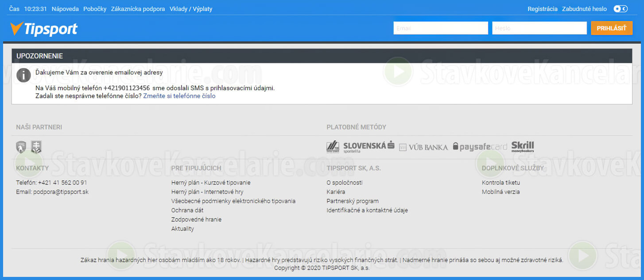
Task: Select the paysafecard payment logo
Action: coord(480,147)
